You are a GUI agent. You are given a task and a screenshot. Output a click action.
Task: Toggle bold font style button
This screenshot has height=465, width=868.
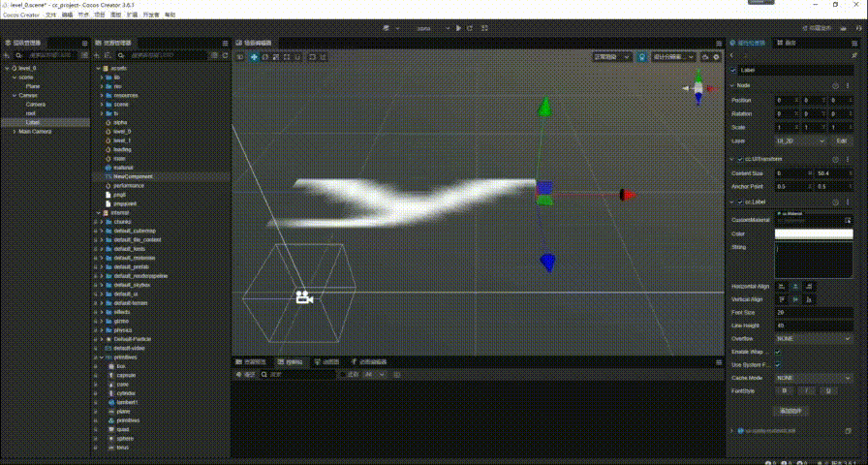click(784, 390)
